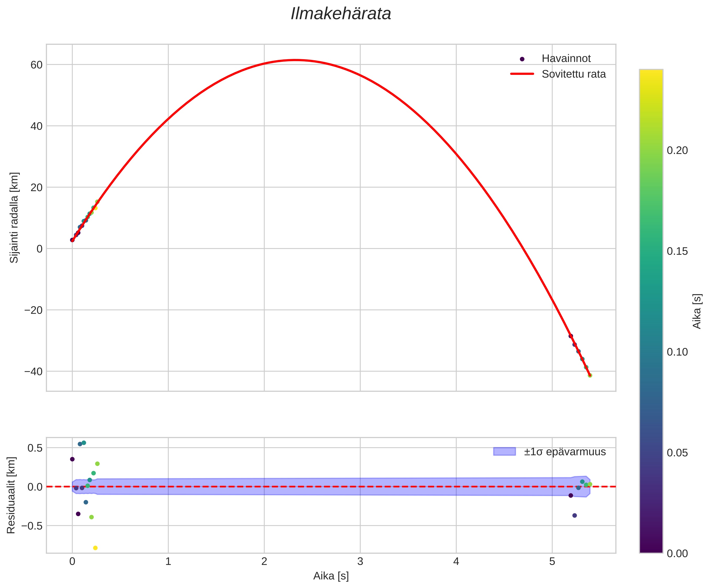The height and width of the screenshot is (588, 709).
Task: Select the last observation point at curve end
Action: tap(590, 375)
